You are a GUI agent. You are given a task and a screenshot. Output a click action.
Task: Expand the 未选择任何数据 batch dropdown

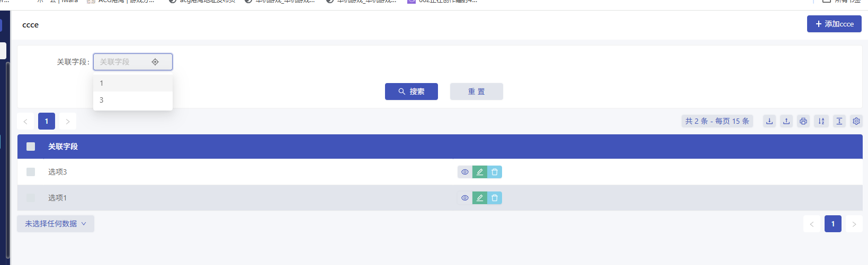pyautogui.click(x=56, y=224)
